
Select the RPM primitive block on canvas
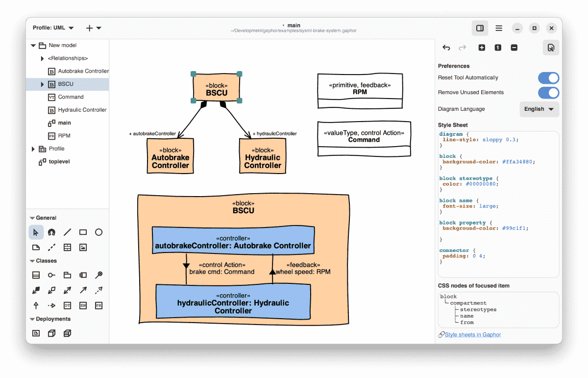coord(360,91)
